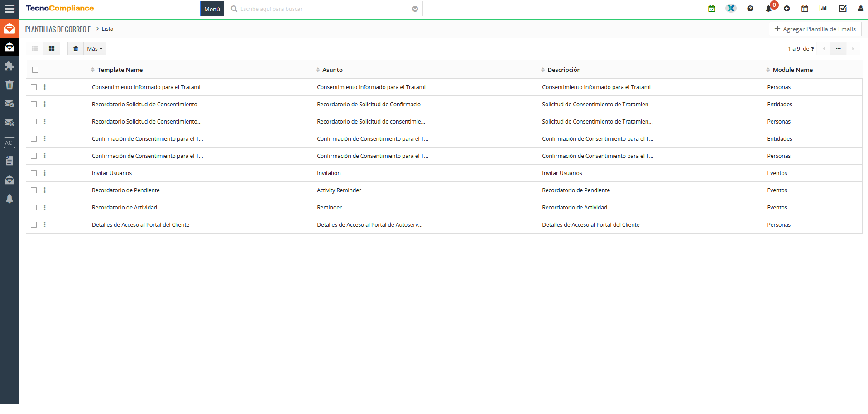Click the blue X logo icon
868x414 pixels.
(731, 9)
